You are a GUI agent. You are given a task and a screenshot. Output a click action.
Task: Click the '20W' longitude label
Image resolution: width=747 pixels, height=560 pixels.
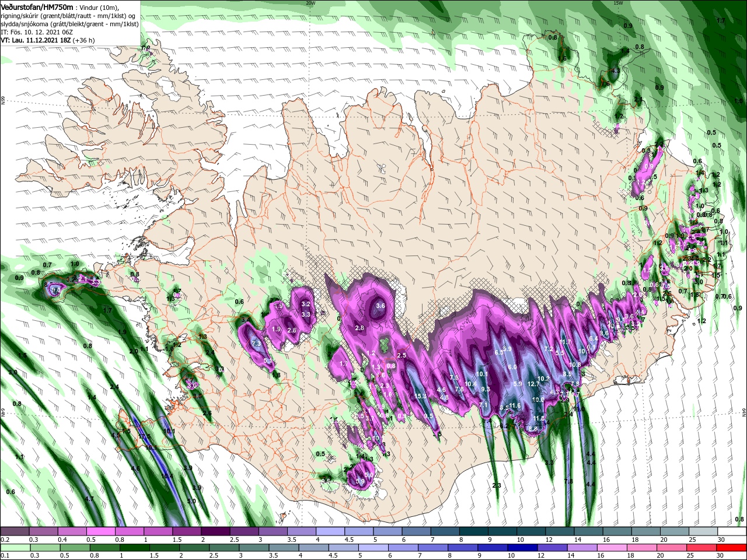(310, 3)
